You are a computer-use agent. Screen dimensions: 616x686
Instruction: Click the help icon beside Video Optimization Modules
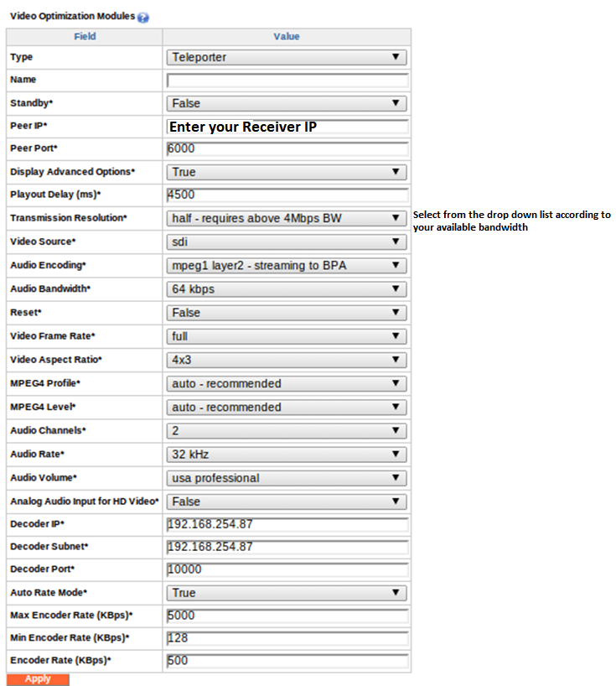tap(143, 17)
